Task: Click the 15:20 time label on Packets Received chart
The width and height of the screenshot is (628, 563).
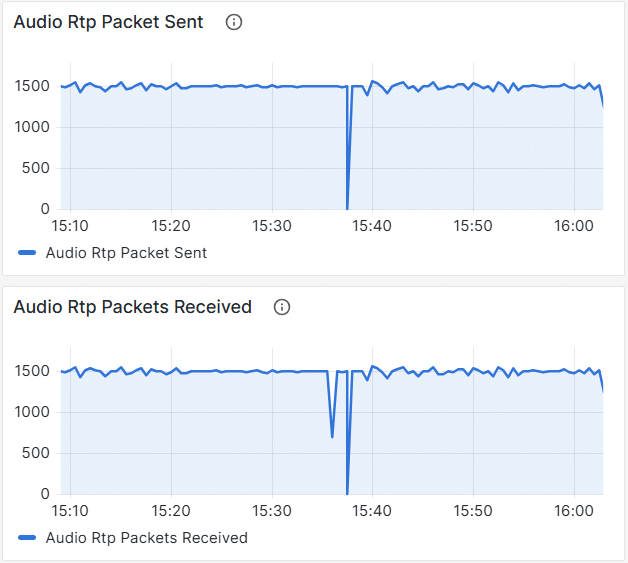Action: click(171, 511)
